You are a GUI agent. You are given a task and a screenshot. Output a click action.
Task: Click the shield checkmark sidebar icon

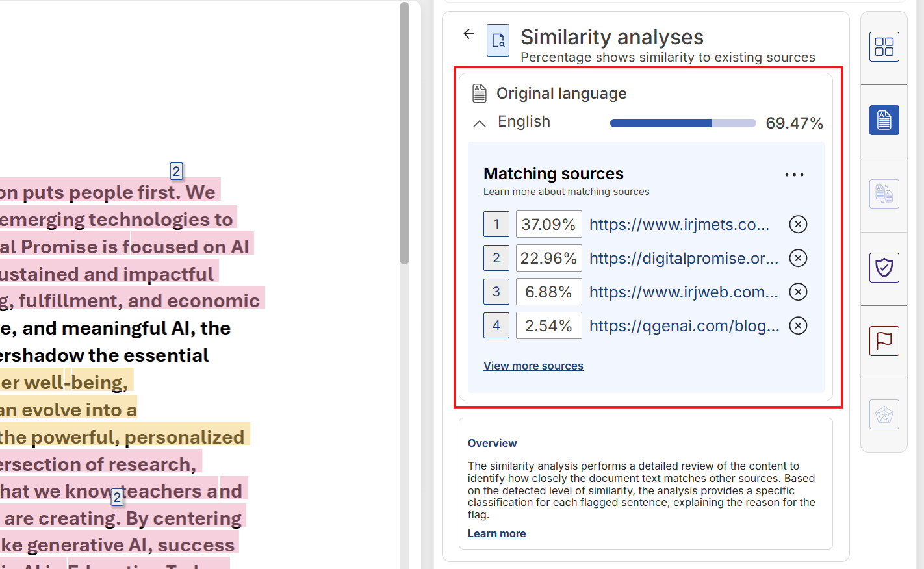pyautogui.click(x=884, y=268)
